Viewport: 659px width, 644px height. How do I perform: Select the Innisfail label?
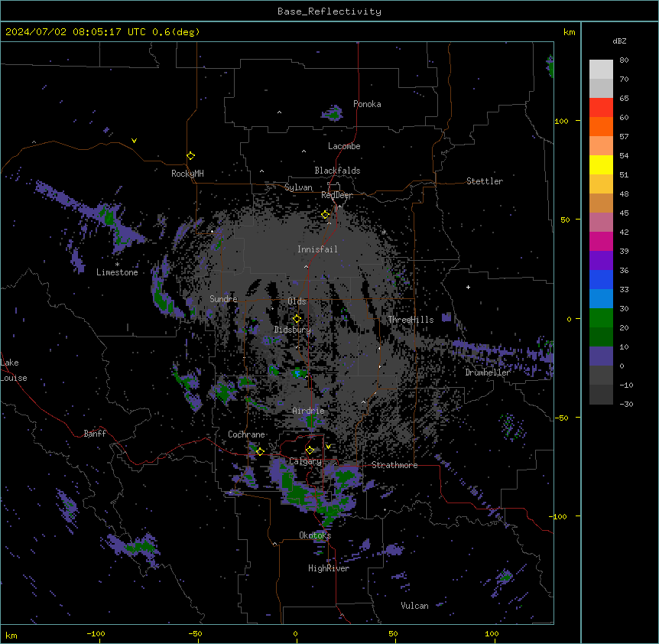pyautogui.click(x=317, y=249)
